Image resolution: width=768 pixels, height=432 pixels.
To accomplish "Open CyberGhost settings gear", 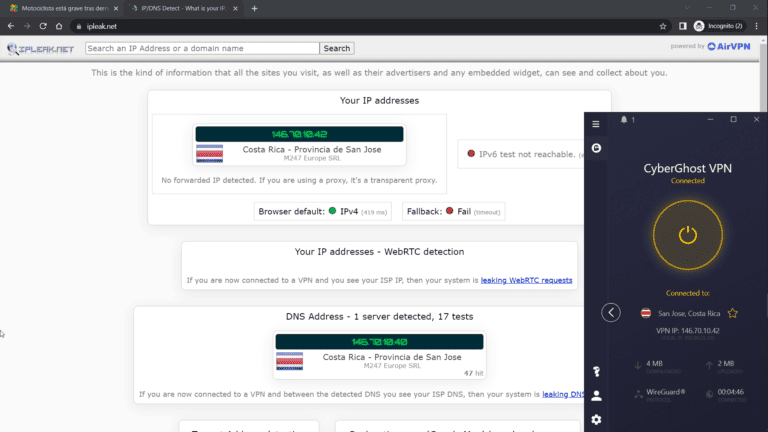I will [596, 420].
